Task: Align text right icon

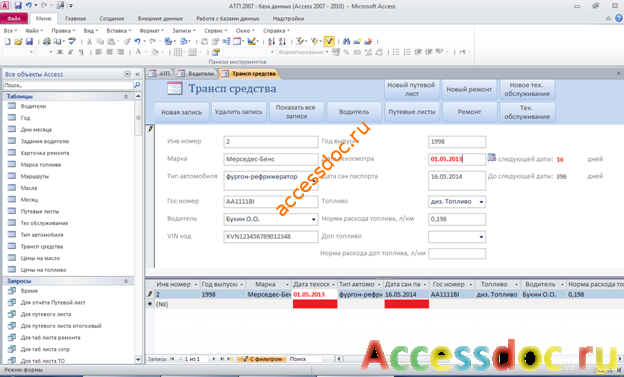Action: point(120,52)
